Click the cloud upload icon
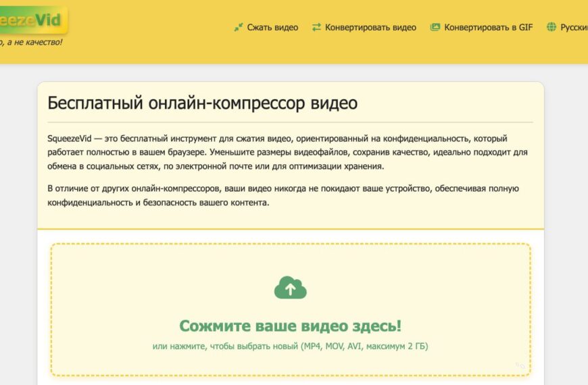This screenshot has height=385, width=588. tap(290, 288)
